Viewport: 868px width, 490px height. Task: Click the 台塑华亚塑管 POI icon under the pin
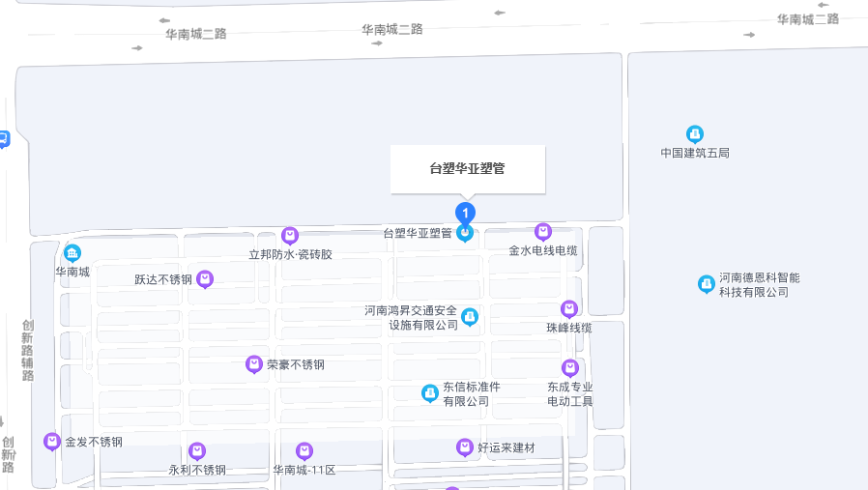click(465, 234)
